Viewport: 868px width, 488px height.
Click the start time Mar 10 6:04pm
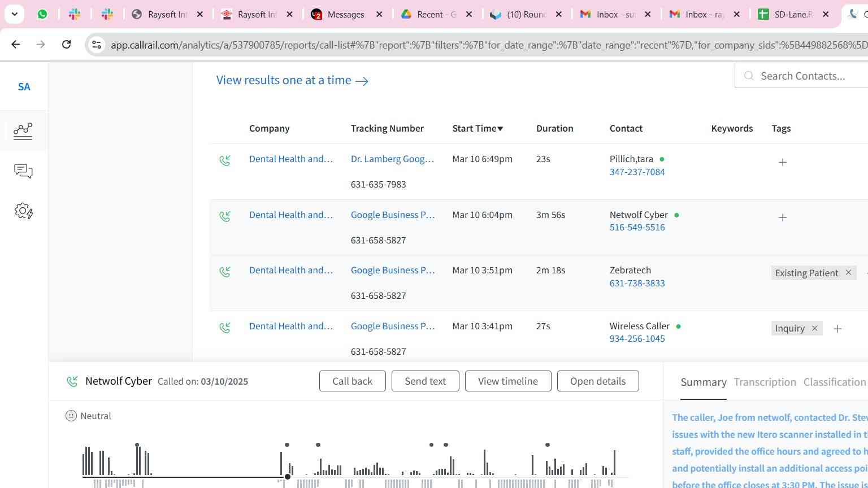pos(483,215)
